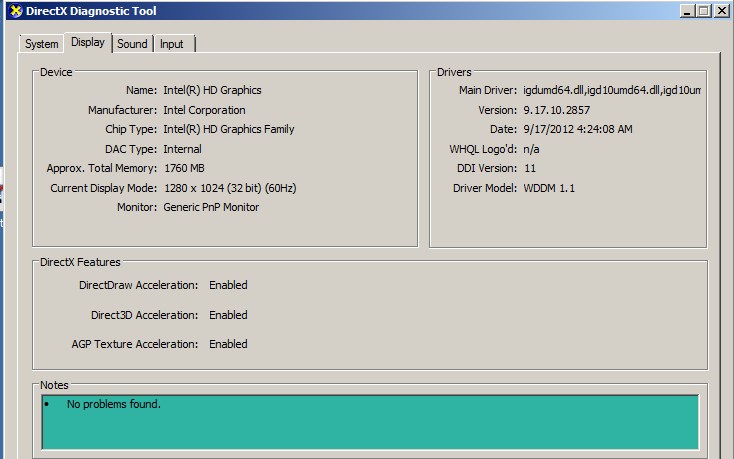
Task: Minimize the DirectX Diagnostic Tool window
Action: click(x=687, y=11)
